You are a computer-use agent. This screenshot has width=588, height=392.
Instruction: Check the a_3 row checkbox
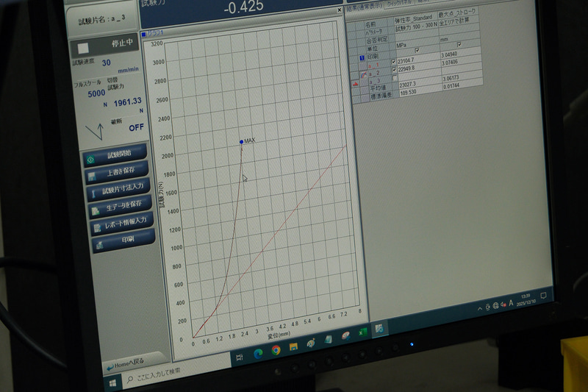pyautogui.click(x=395, y=78)
